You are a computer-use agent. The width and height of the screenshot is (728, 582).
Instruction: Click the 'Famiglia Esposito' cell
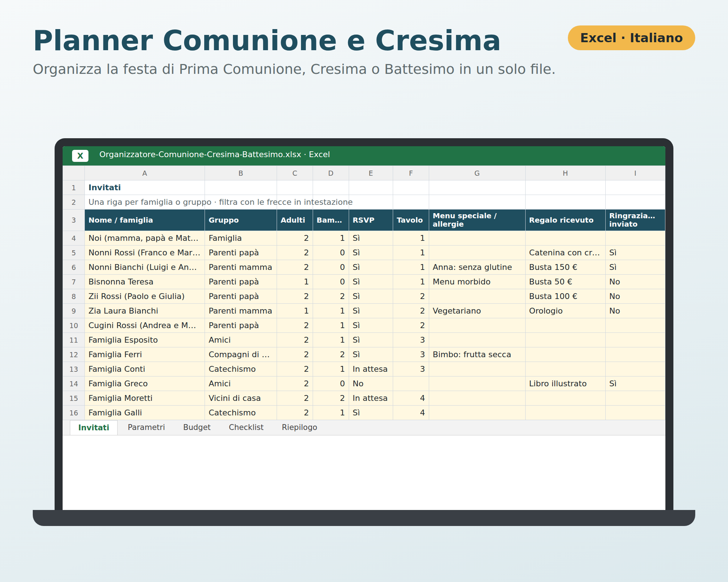[x=145, y=340]
